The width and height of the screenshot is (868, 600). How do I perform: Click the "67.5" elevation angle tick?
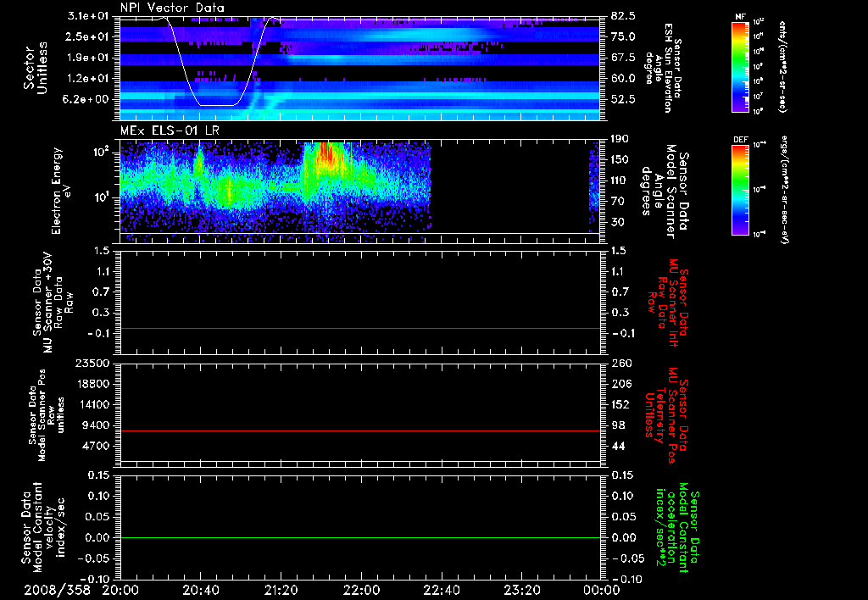pyautogui.click(x=623, y=58)
